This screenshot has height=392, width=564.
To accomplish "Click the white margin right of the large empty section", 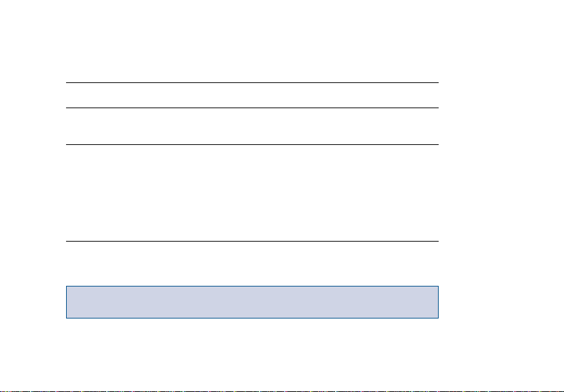I will click(x=501, y=193).
